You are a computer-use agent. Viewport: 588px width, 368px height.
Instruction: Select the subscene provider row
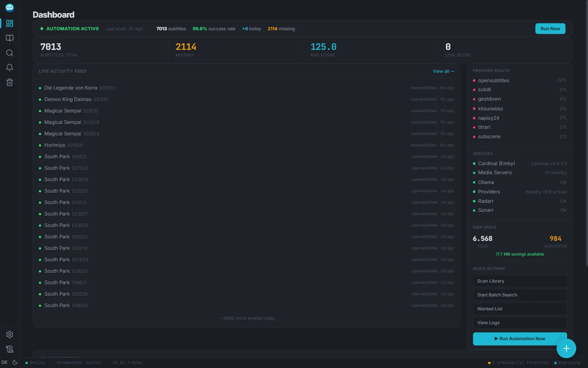click(x=520, y=137)
